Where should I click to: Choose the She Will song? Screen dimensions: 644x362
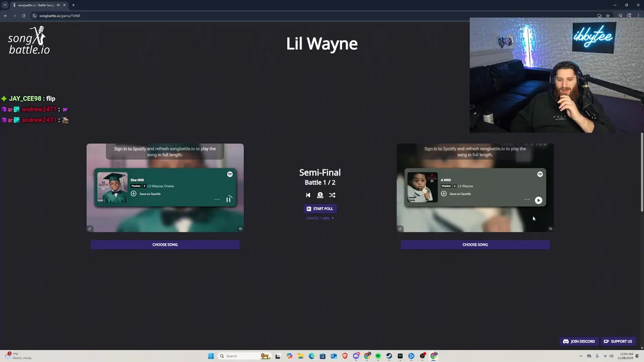pyautogui.click(x=165, y=245)
